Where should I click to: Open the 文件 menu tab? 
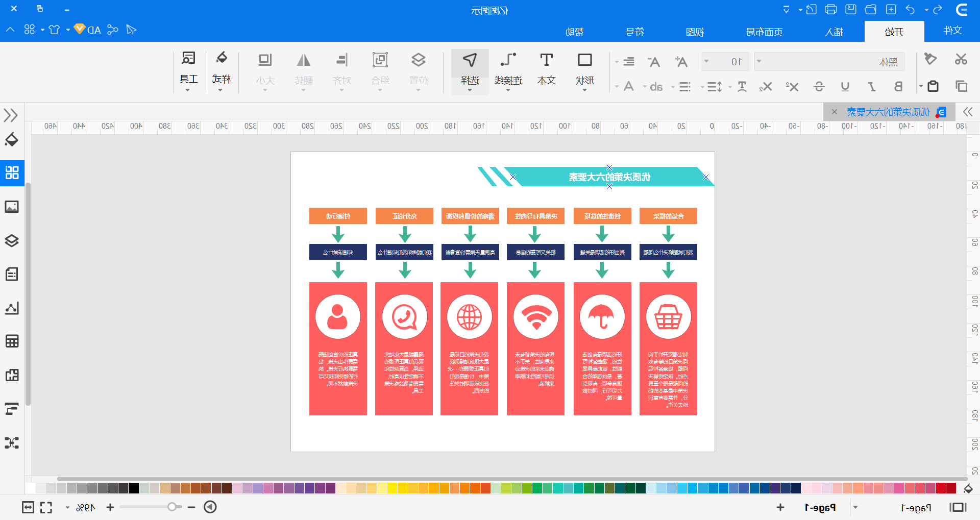(x=952, y=31)
